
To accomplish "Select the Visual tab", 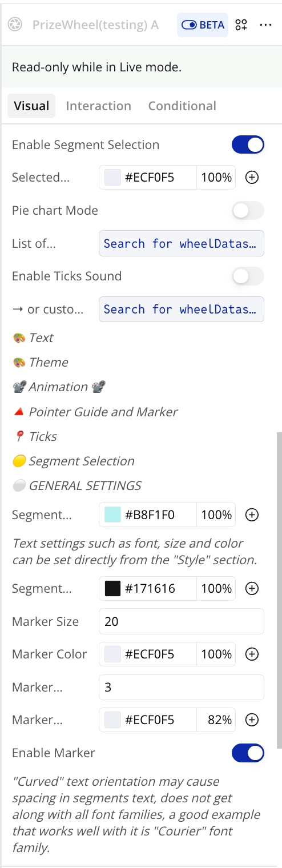I will [x=31, y=106].
